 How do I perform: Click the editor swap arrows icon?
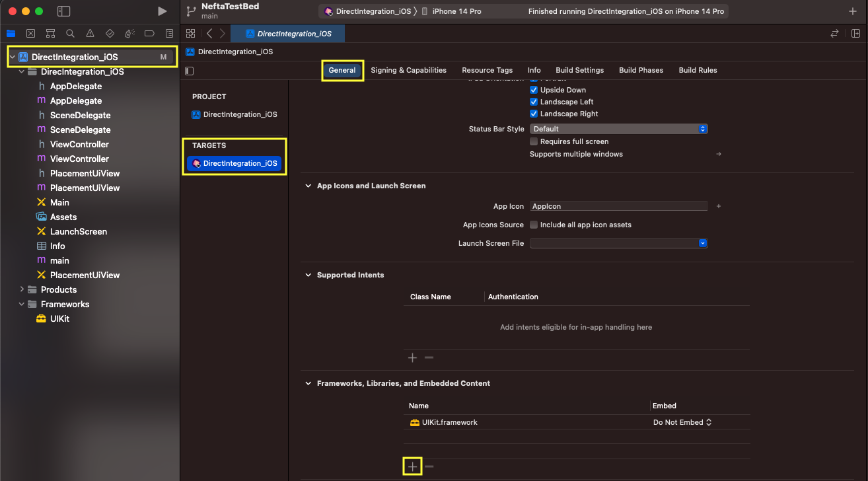coord(834,33)
